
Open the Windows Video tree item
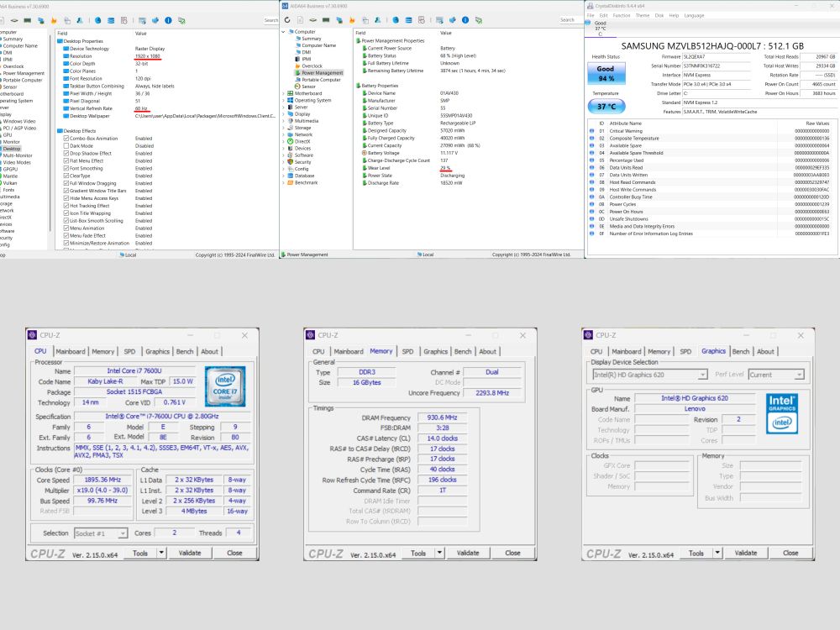[x=18, y=121]
